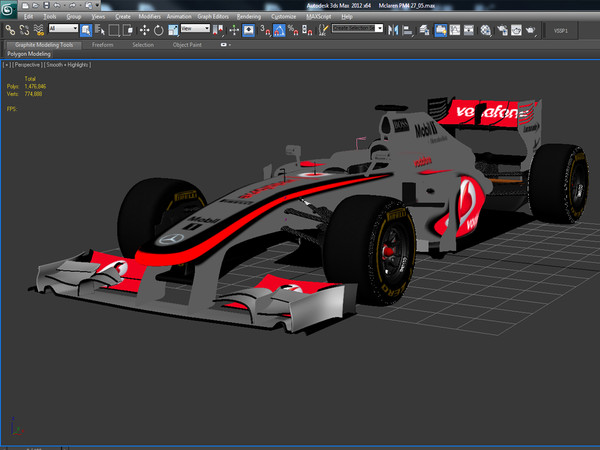Open the Curve Editor icon

455,30
